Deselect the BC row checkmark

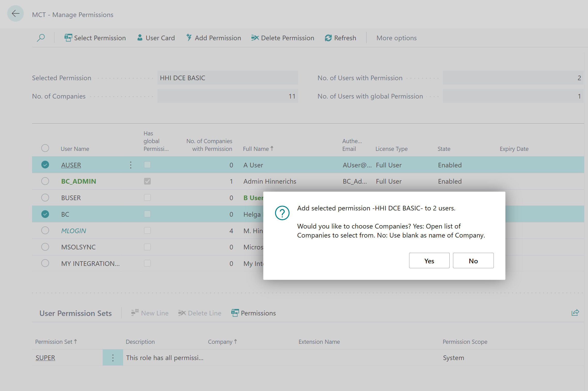[45, 214]
